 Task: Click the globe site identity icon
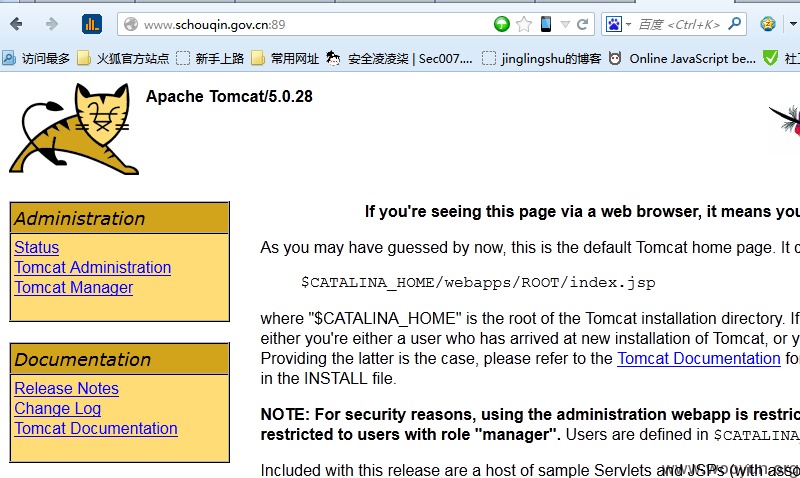click(x=131, y=24)
